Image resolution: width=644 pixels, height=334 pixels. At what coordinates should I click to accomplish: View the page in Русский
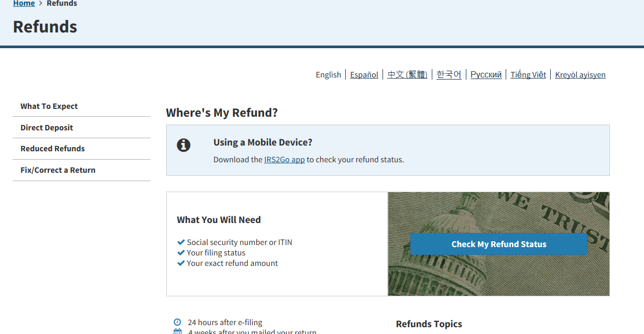coord(486,74)
